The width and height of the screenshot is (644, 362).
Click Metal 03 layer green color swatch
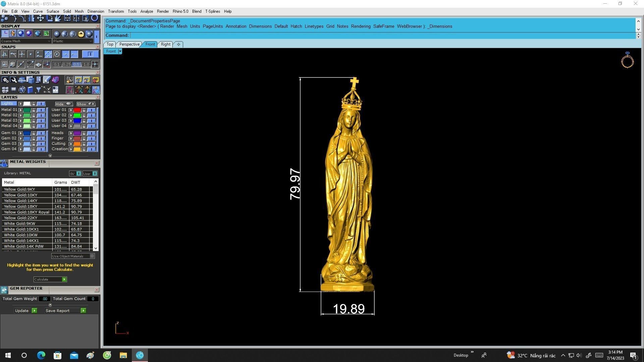[x=27, y=121]
